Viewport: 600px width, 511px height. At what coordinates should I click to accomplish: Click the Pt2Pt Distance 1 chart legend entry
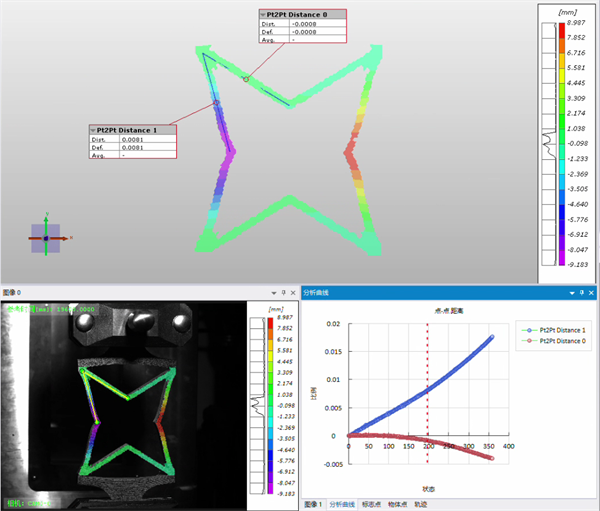click(553, 330)
